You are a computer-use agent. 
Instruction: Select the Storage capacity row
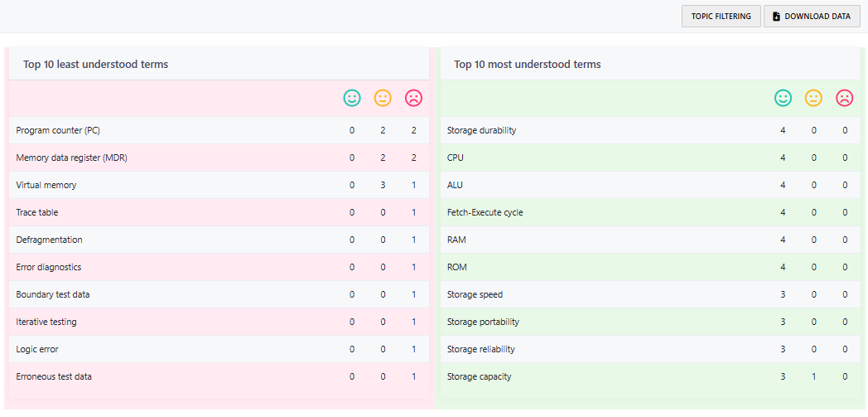(479, 376)
